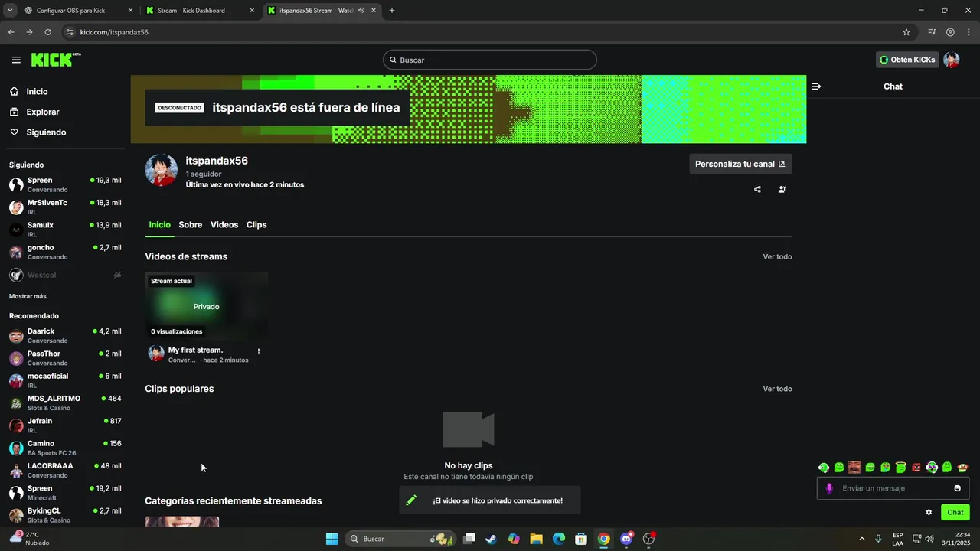Open the hamburger sidebar menu
980x551 pixels.
tap(16, 60)
